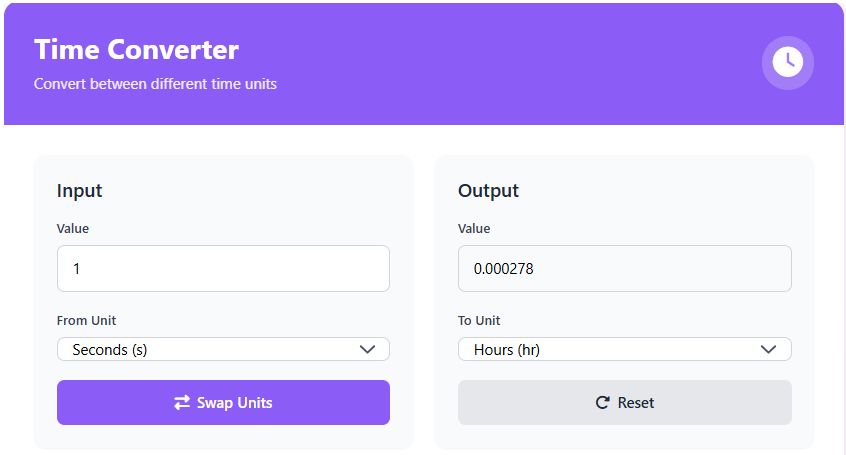
Task: Click the circular arrow icon beside Reset
Action: pos(602,403)
